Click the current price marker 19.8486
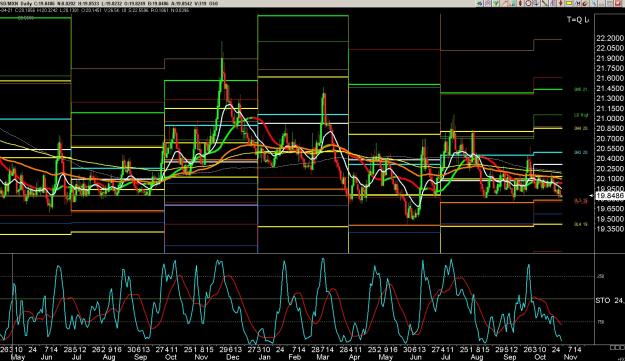Image resolution: width=625 pixels, height=361 pixels. (609, 196)
